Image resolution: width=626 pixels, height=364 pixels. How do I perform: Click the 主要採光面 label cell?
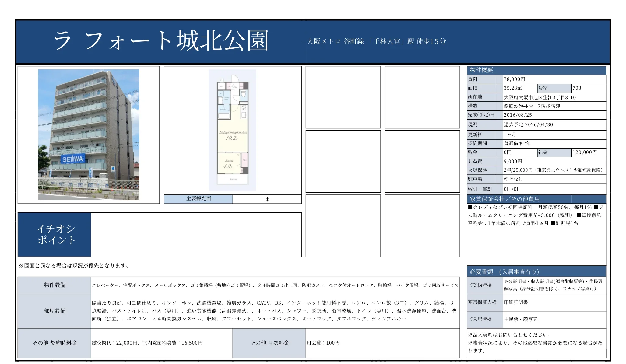click(x=199, y=199)
